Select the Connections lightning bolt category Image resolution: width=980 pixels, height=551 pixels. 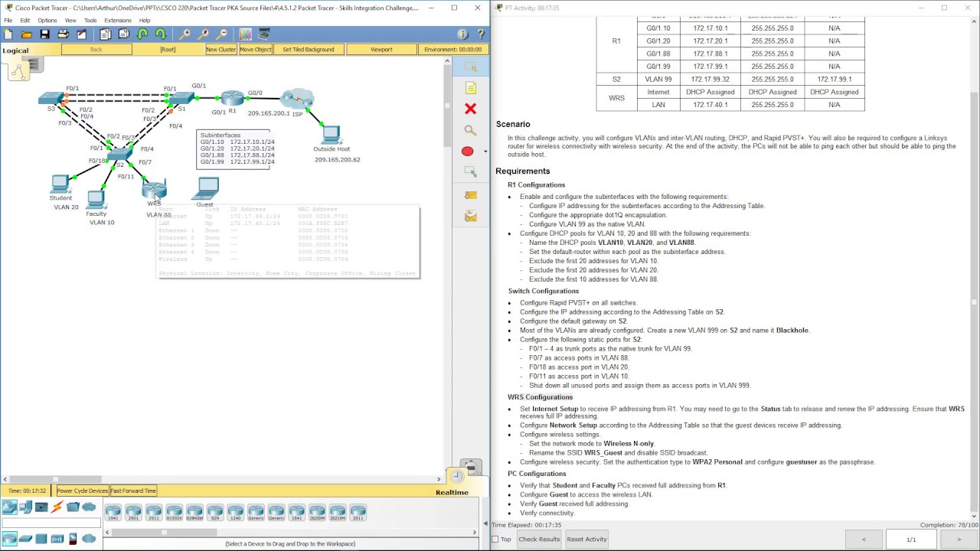(x=57, y=507)
